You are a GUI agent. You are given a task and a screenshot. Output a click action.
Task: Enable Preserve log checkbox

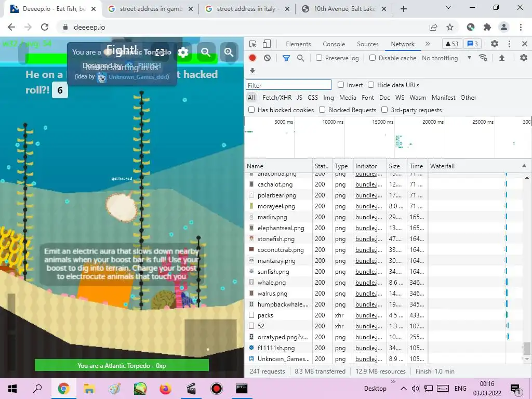point(319,58)
